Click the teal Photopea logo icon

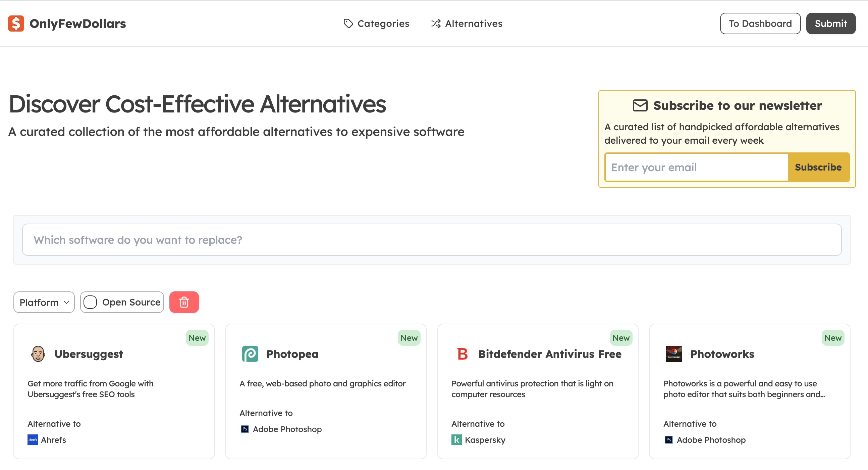coord(250,354)
